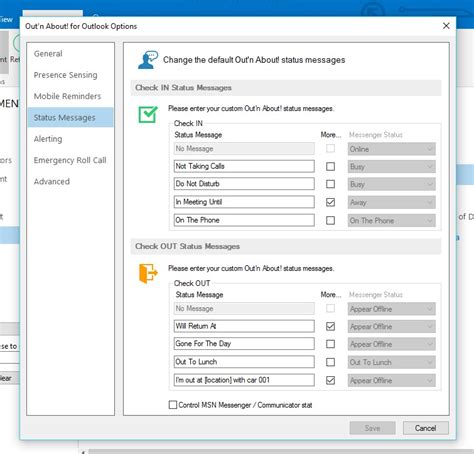Enable Control MSN Messenger / Communicator status

click(x=173, y=405)
